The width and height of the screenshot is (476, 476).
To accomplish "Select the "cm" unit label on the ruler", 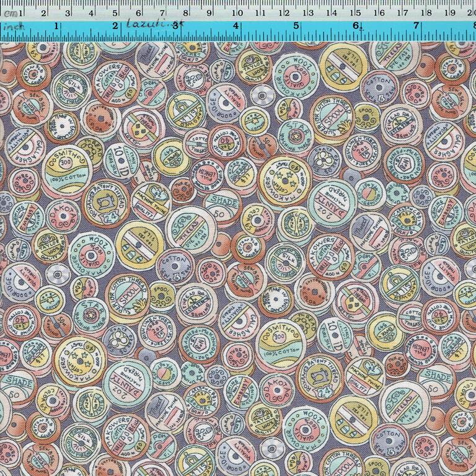I will 7,12.
